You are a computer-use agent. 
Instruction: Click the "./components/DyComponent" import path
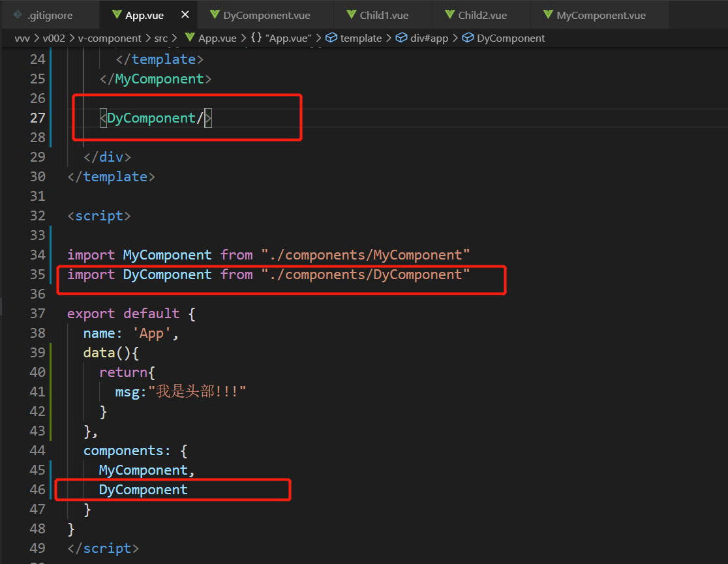coord(365,275)
